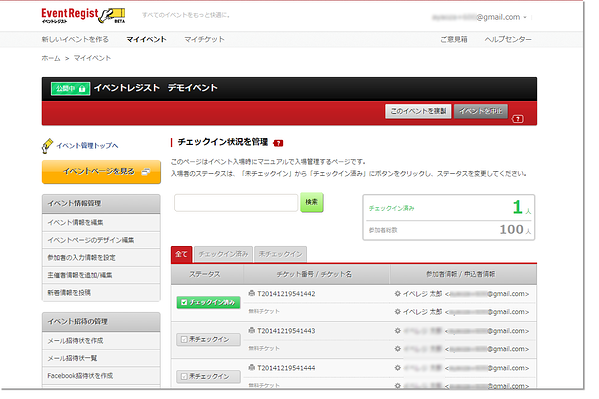
Task: Click 参加者情報 / 申込者情報 column header
Action: 463,274
